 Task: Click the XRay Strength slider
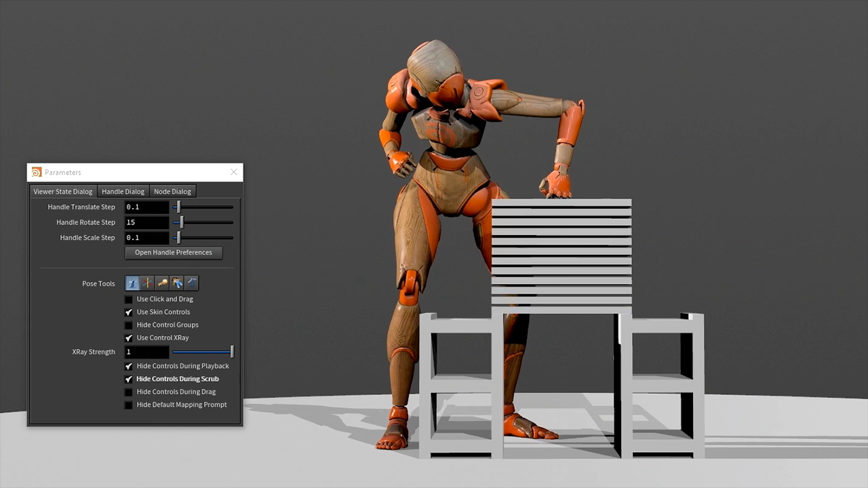[x=202, y=352]
